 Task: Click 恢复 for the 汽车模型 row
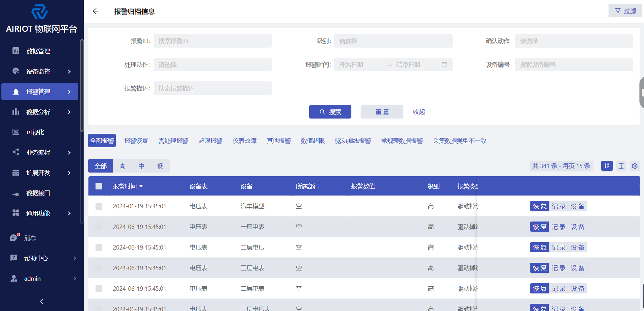pos(539,206)
